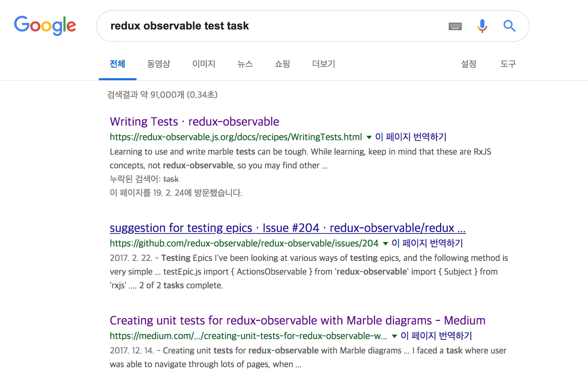
Task: Click the snippet starting 'Learning to use and write marble tests'
Action: [301, 158]
